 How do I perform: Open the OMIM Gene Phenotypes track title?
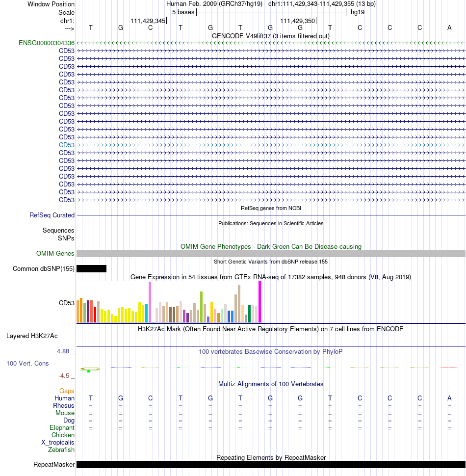(x=271, y=246)
